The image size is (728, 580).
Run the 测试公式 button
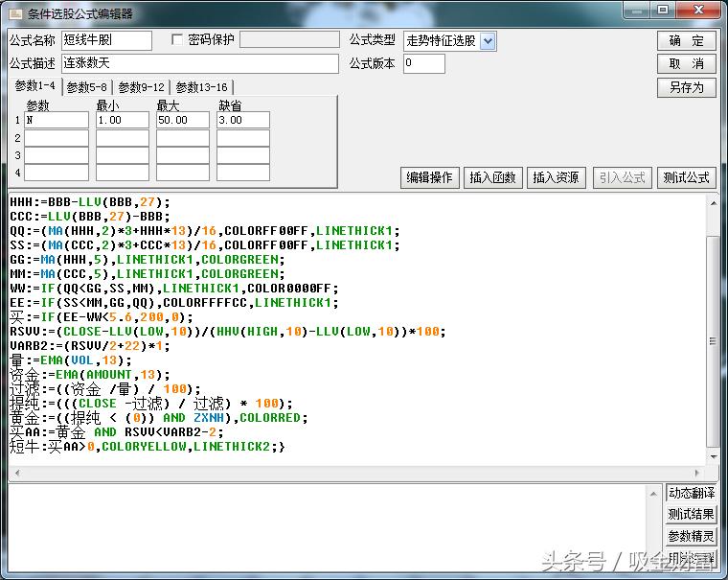687,177
